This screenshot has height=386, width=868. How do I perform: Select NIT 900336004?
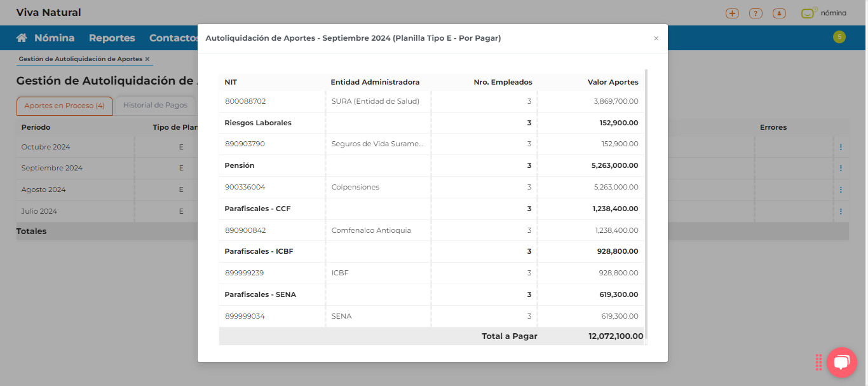click(245, 187)
